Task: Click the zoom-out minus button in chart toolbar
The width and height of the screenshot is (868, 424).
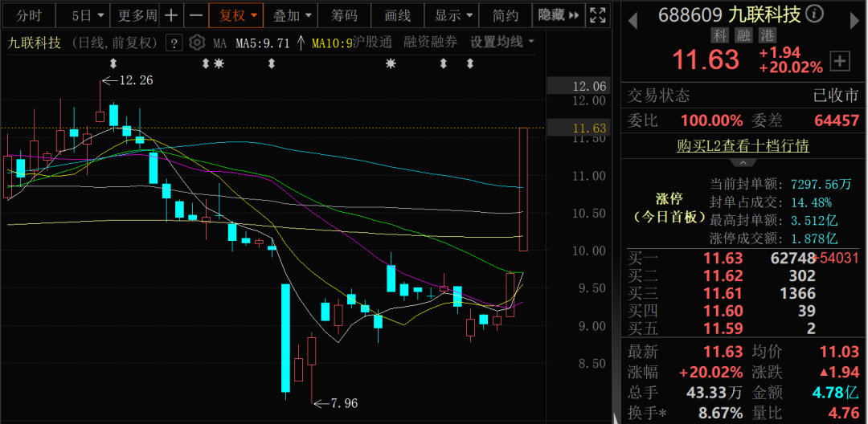Action: tap(195, 15)
